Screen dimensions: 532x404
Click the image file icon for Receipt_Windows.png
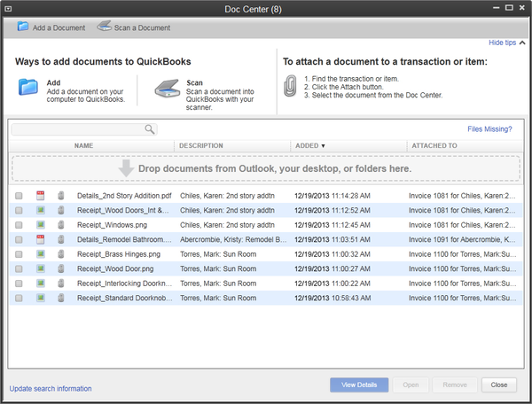click(x=41, y=225)
